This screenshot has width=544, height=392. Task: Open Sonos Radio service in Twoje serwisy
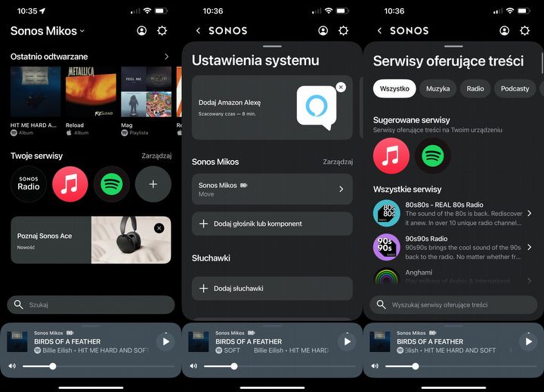(x=29, y=184)
